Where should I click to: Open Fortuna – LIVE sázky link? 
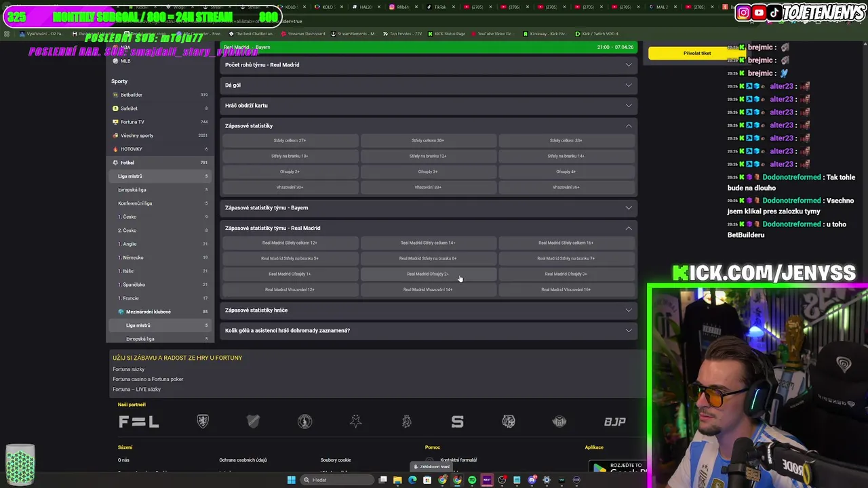pos(136,390)
